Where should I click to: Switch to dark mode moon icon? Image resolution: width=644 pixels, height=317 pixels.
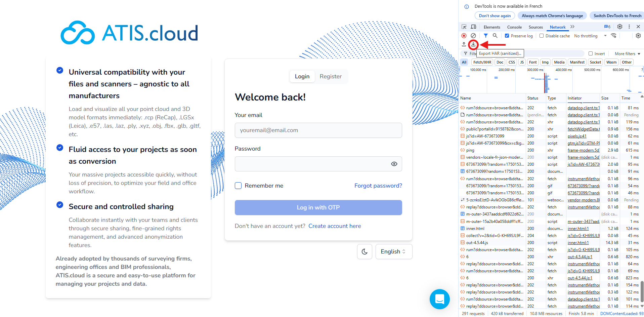[x=364, y=251]
